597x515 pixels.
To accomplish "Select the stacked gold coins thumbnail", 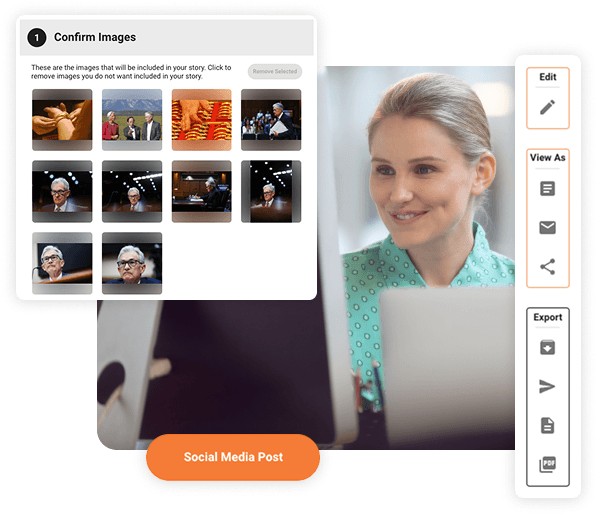I will click(201, 120).
